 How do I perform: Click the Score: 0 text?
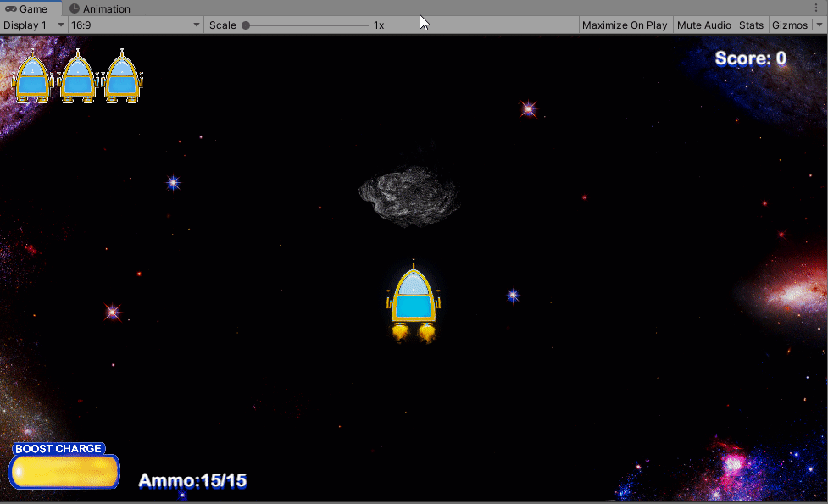click(x=750, y=58)
